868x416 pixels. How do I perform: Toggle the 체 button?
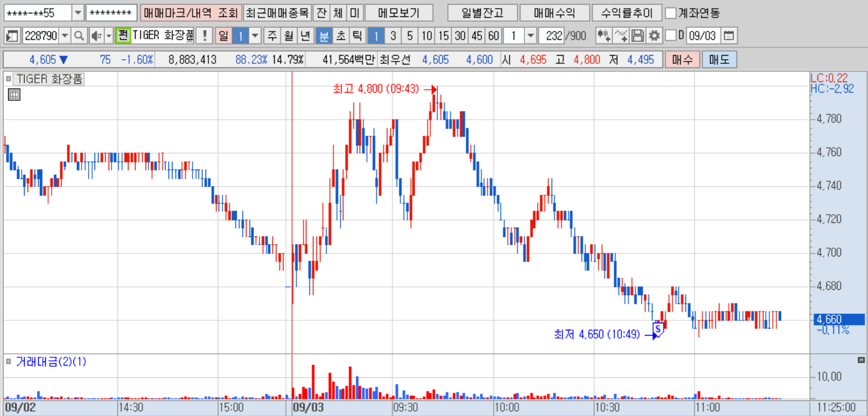click(x=337, y=13)
